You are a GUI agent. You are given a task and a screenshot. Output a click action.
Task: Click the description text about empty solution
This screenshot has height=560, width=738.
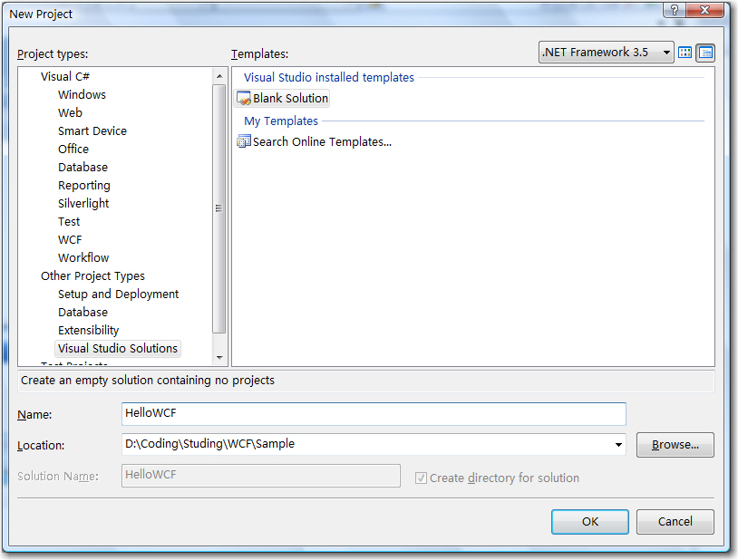(x=147, y=381)
